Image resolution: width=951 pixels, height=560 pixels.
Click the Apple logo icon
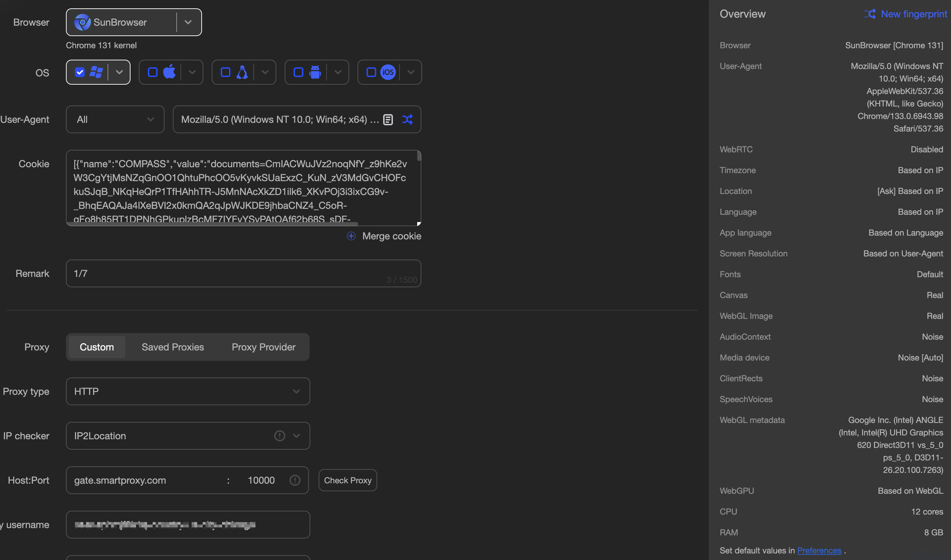169,72
